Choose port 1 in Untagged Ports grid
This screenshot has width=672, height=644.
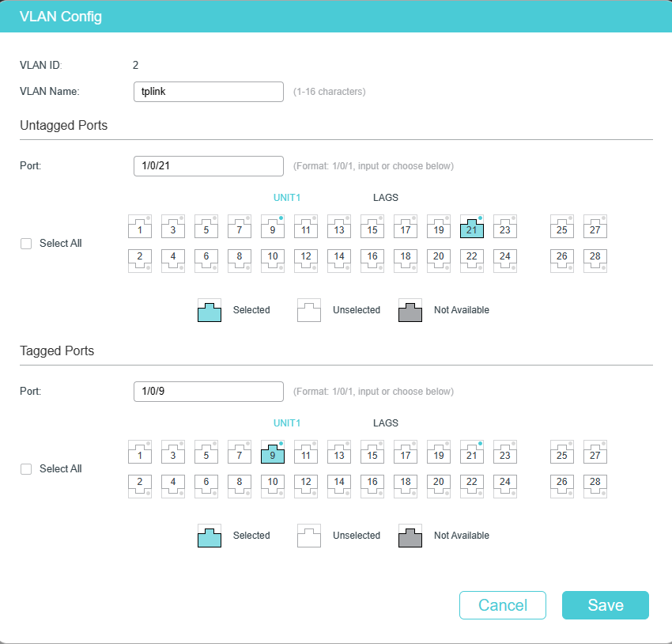pos(140,227)
